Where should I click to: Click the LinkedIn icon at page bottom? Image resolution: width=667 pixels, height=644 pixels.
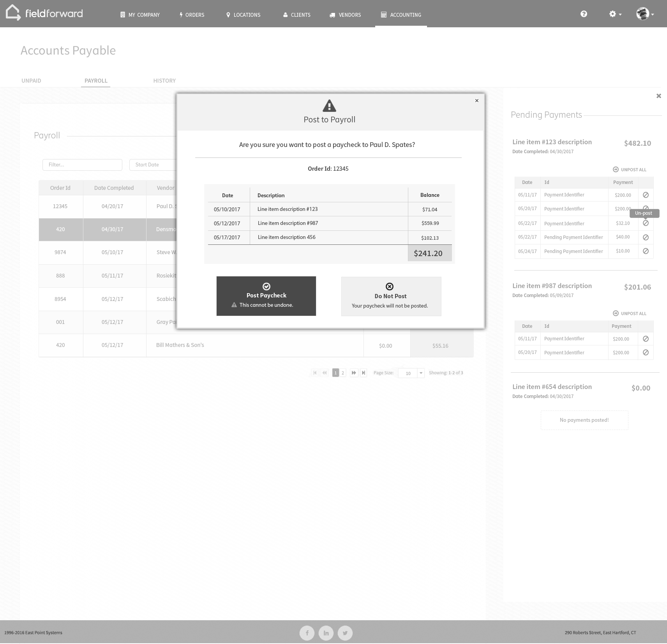coord(326,633)
